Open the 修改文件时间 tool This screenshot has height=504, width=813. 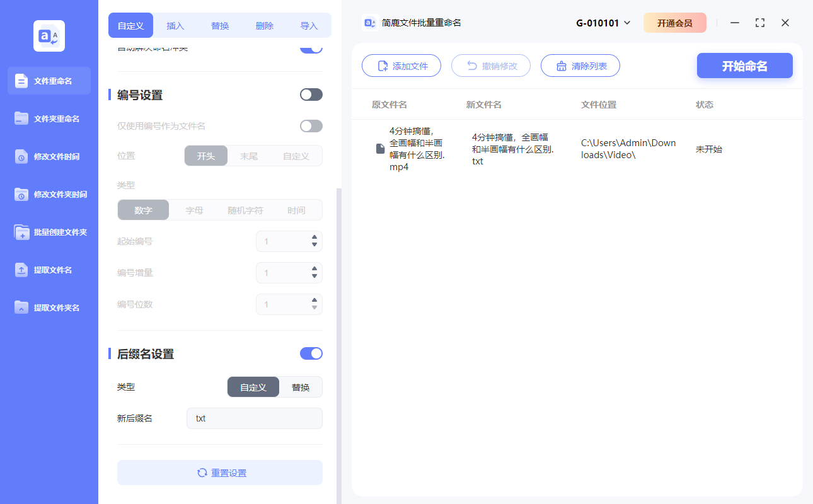49,156
